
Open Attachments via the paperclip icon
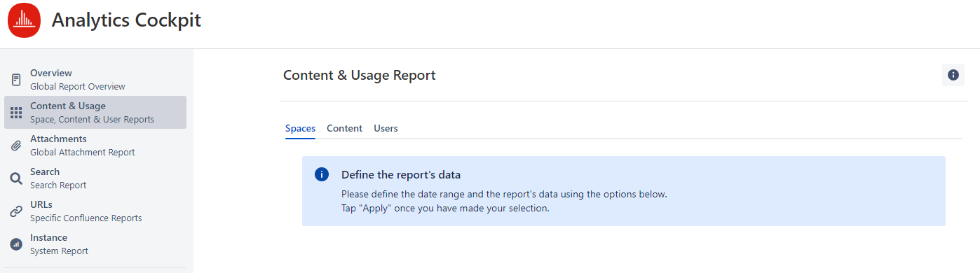[15, 146]
